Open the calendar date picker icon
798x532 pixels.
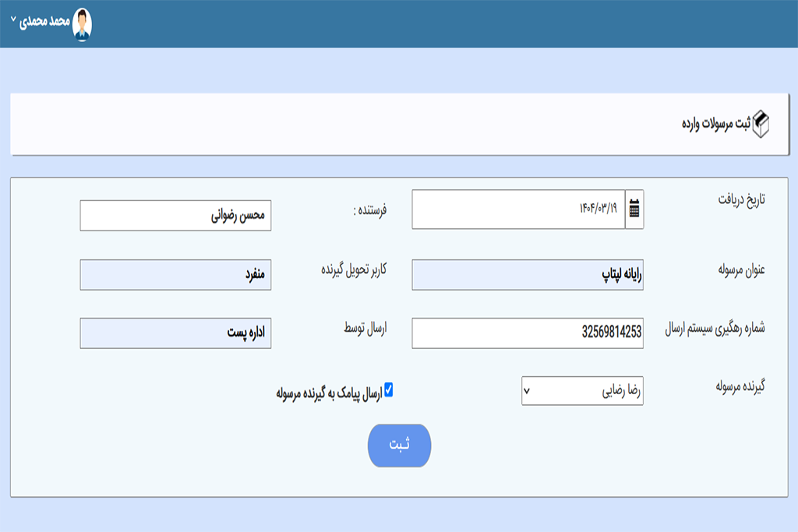click(634, 210)
